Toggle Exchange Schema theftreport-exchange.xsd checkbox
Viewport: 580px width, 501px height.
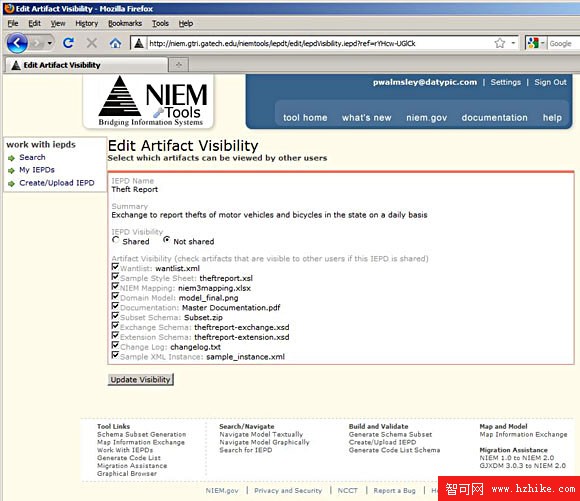[x=115, y=326]
